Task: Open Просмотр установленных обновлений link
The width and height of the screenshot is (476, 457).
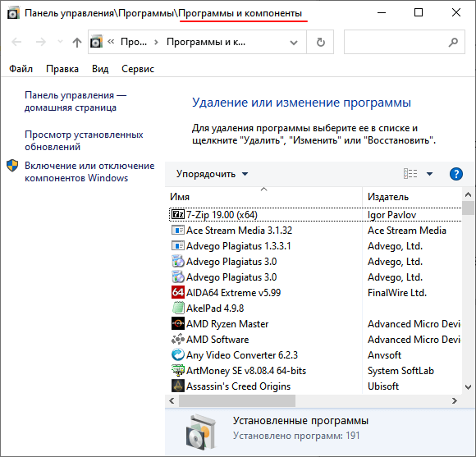Action: tap(84, 140)
